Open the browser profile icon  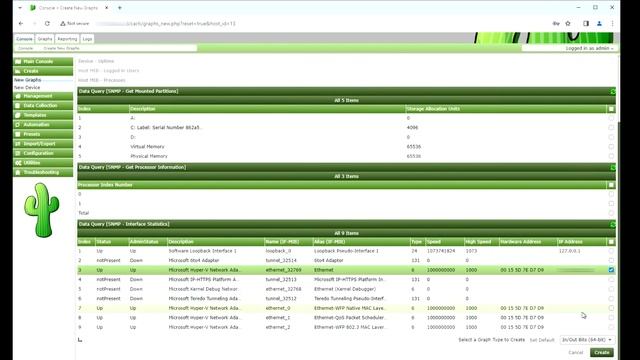[x=599, y=24]
